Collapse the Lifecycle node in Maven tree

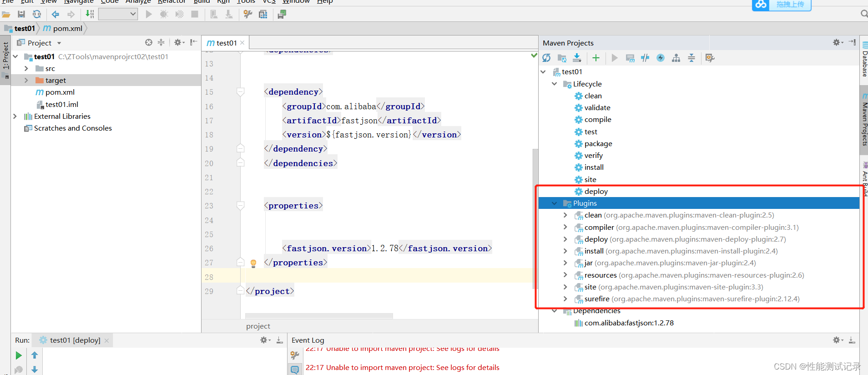(554, 84)
